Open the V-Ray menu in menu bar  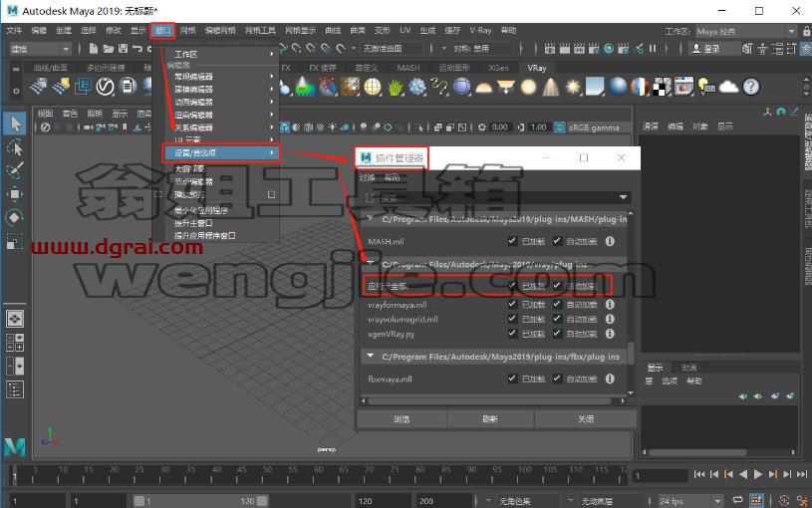(x=480, y=31)
